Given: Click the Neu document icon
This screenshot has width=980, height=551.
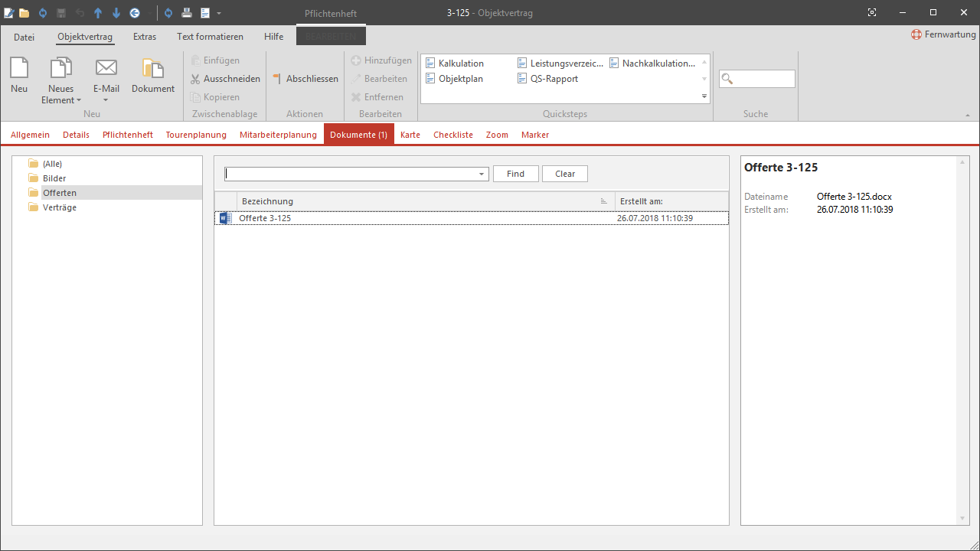Looking at the screenshot, I should [x=19, y=69].
